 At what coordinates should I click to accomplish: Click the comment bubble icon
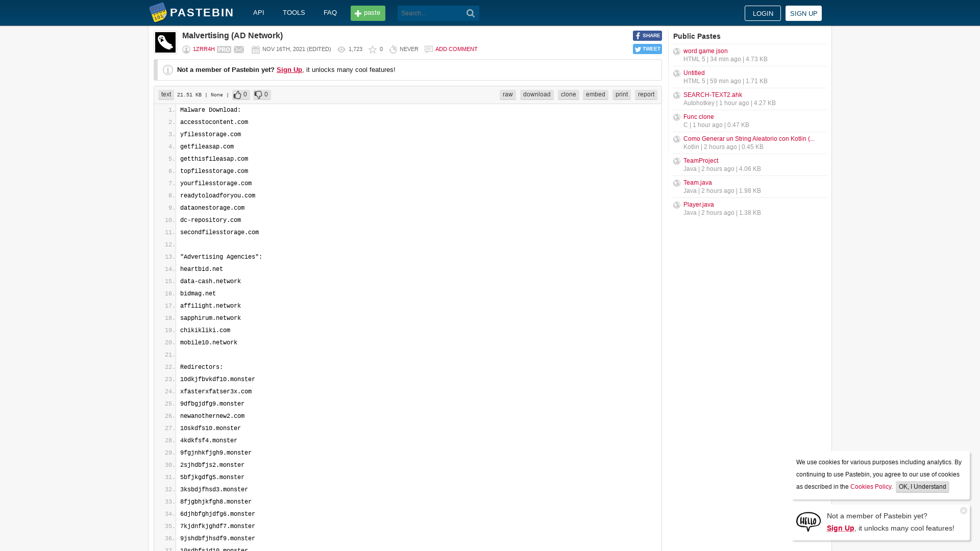(x=429, y=49)
